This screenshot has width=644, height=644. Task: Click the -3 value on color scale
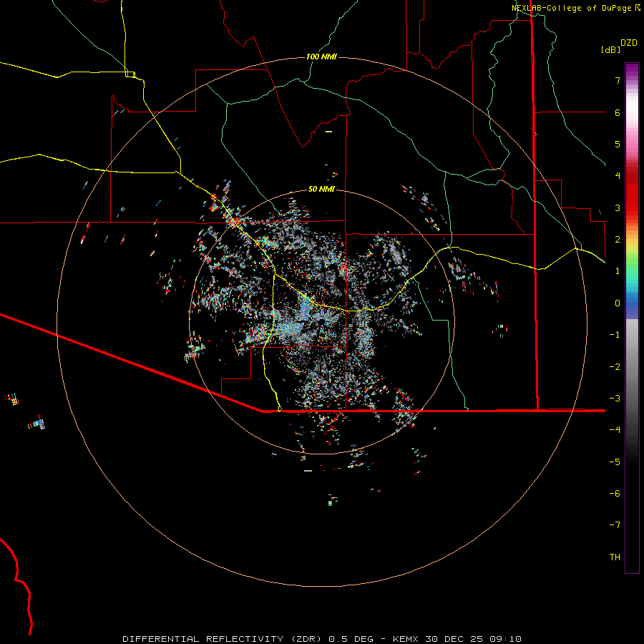pyautogui.click(x=615, y=399)
